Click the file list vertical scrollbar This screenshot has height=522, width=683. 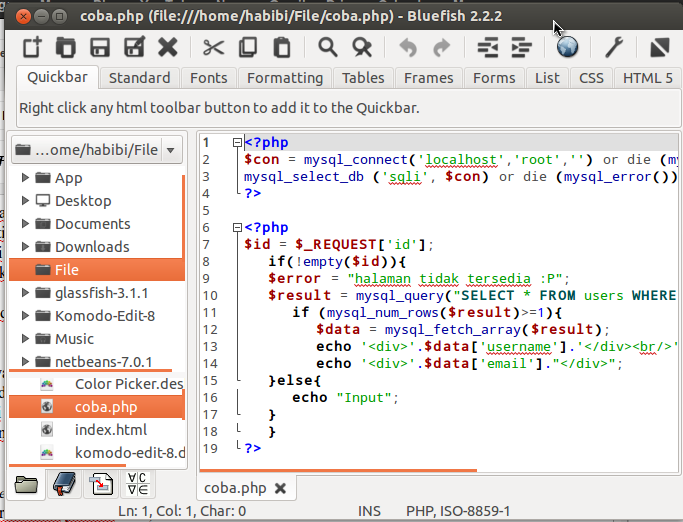(184, 405)
